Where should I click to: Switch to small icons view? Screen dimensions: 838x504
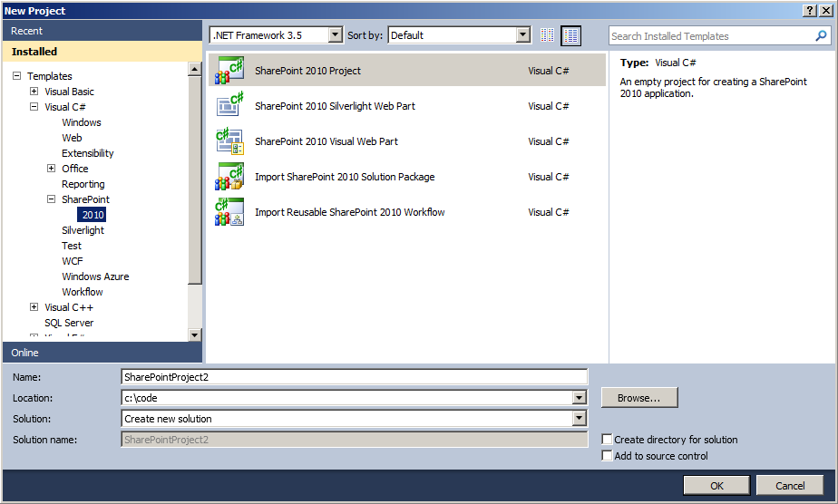click(547, 35)
